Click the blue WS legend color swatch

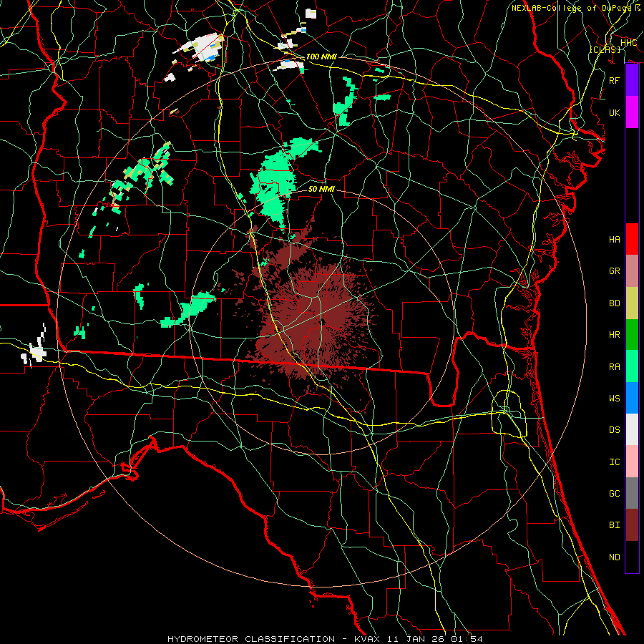pos(632,398)
